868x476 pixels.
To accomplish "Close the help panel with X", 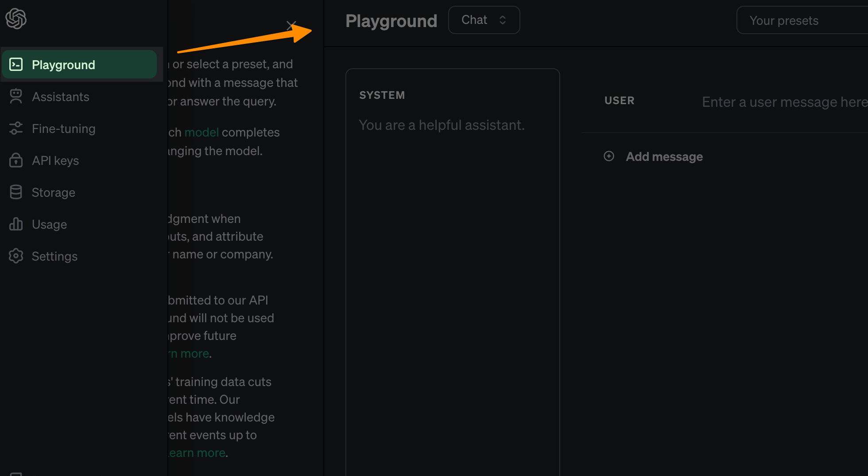I will (x=291, y=26).
